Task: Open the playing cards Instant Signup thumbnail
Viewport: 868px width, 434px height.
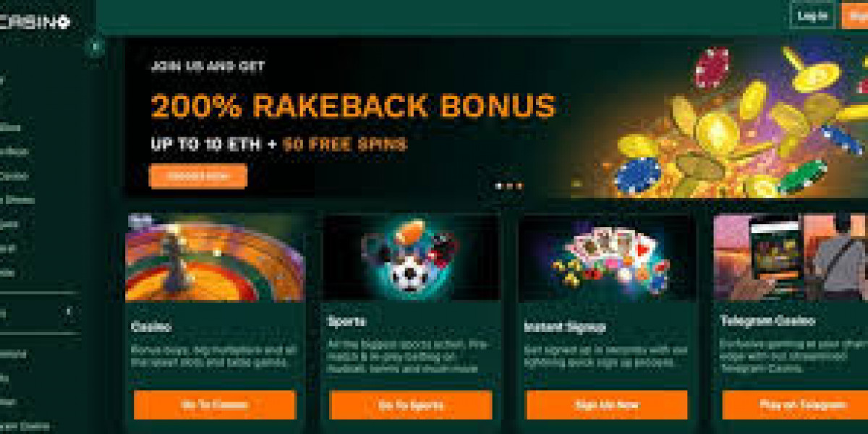Action: tap(608, 257)
